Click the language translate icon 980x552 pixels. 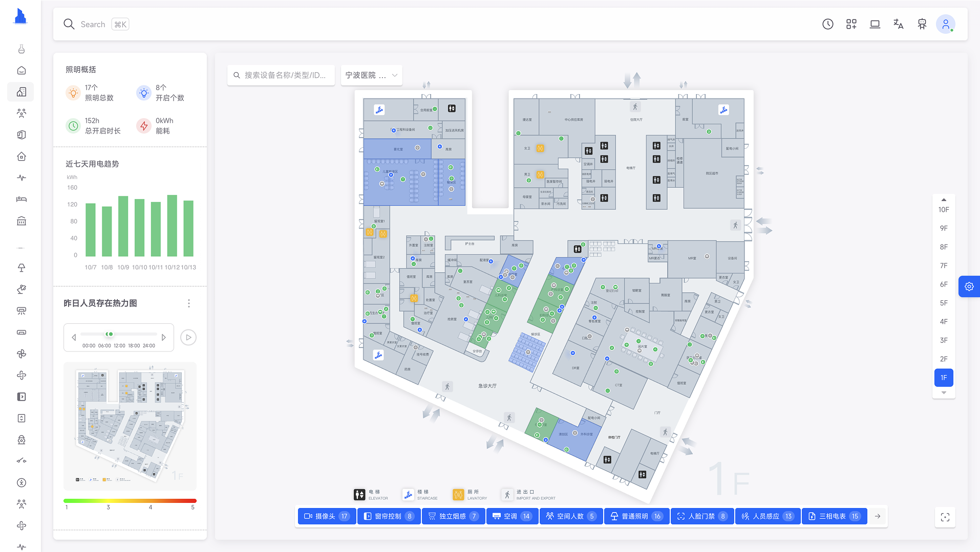[x=898, y=24]
